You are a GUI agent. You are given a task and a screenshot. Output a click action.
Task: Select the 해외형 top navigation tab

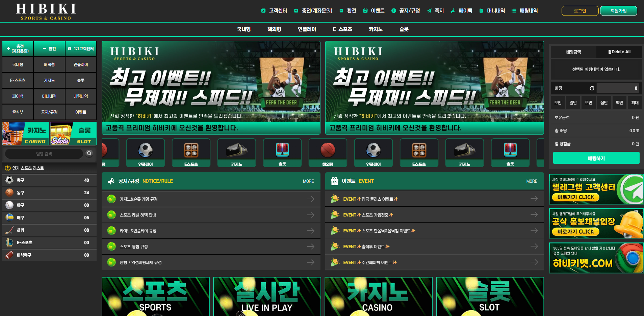[x=274, y=29]
